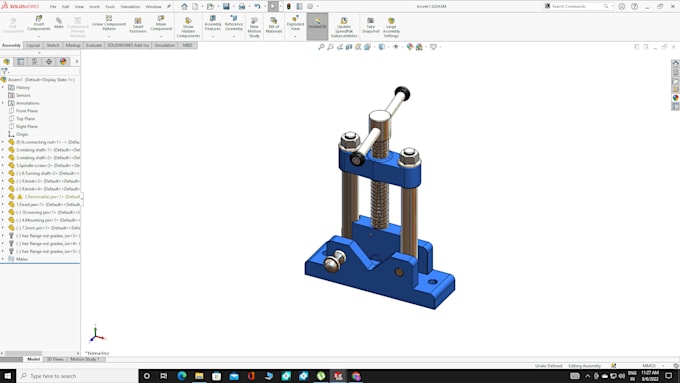The width and height of the screenshot is (680, 383).
Task: Open Large Assembly Settings
Action: coord(391,27)
